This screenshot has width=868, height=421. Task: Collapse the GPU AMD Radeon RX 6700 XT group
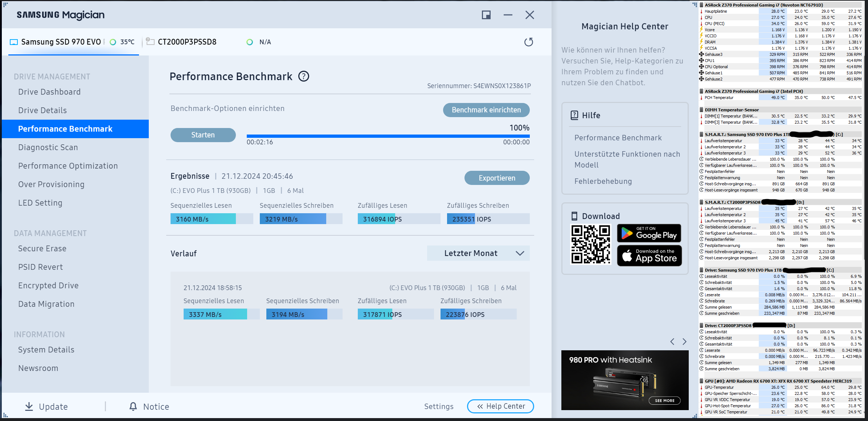pos(701,381)
